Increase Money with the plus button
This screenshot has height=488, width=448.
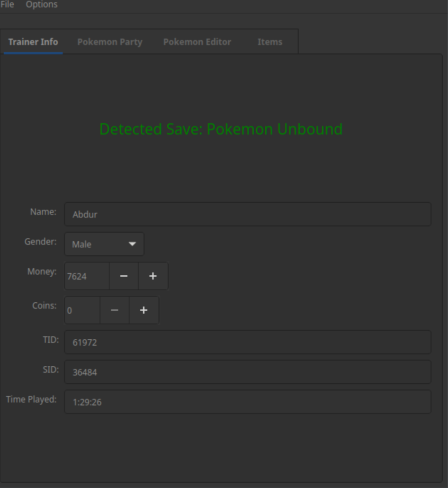pyautogui.click(x=153, y=276)
